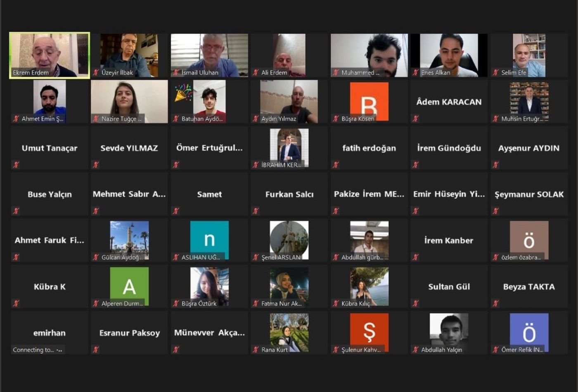Image resolution: width=578 pixels, height=392 pixels.
Task: Select Ahmet Emin's video tile
Action: (x=50, y=102)
